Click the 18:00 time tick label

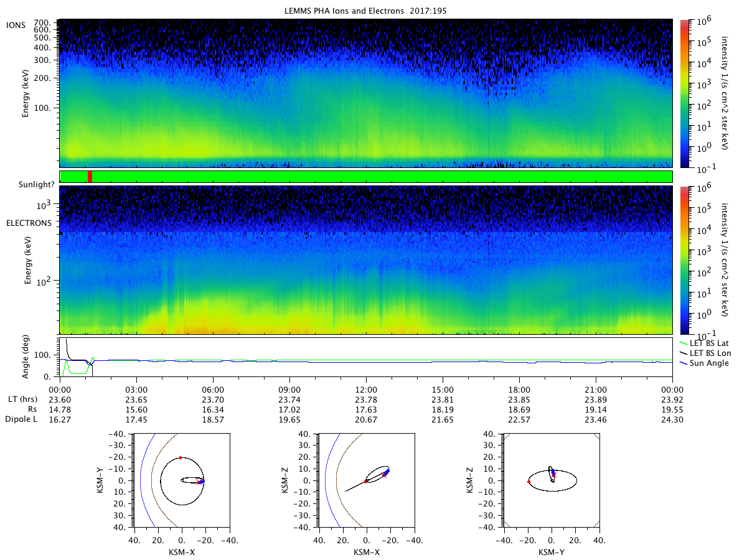pyautogui.click(x=519, y=389)
